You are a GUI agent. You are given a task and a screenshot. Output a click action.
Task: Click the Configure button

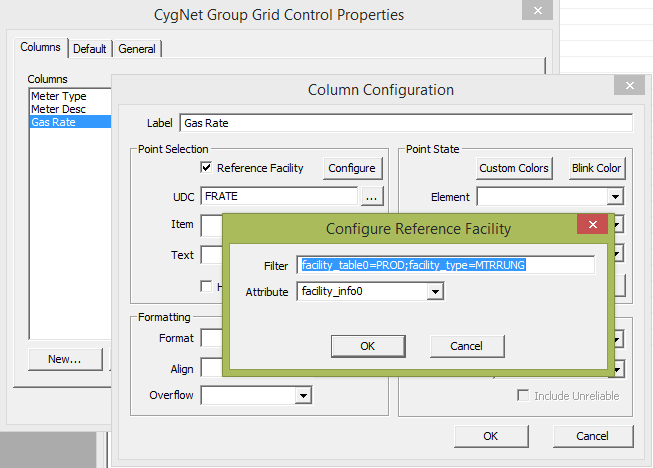352,168
